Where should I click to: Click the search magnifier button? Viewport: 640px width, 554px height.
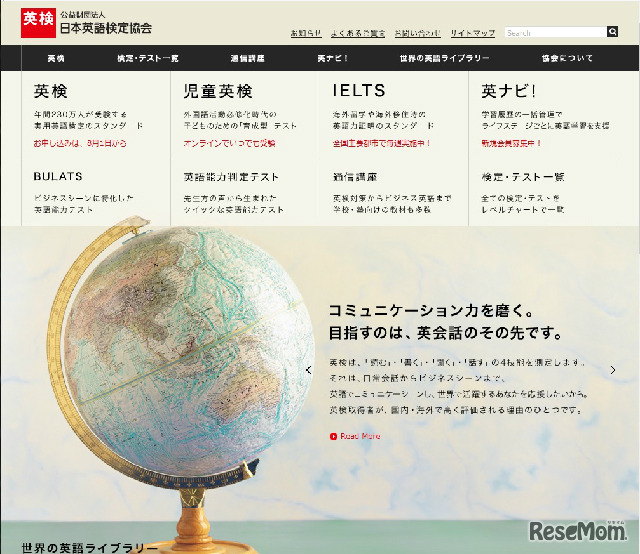(x=612, y=32)
